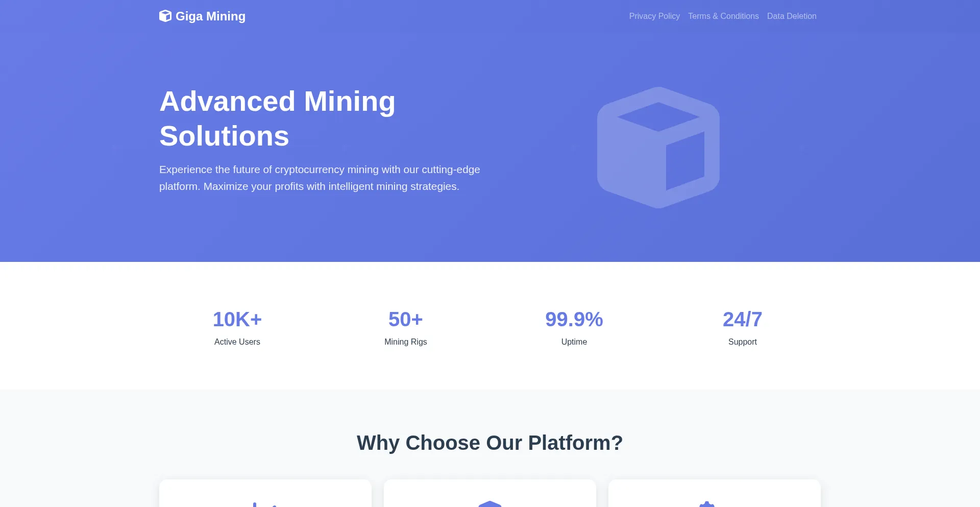Click the large cube icon in hero
Viewport: 980px width, 507px height.
(x=658, y=148)
